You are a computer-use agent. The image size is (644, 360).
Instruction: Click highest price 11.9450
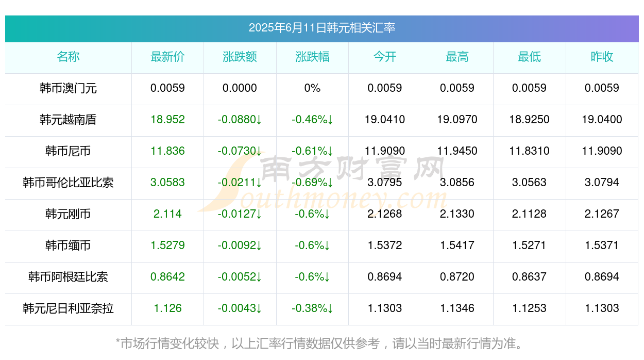pos(457,151)
